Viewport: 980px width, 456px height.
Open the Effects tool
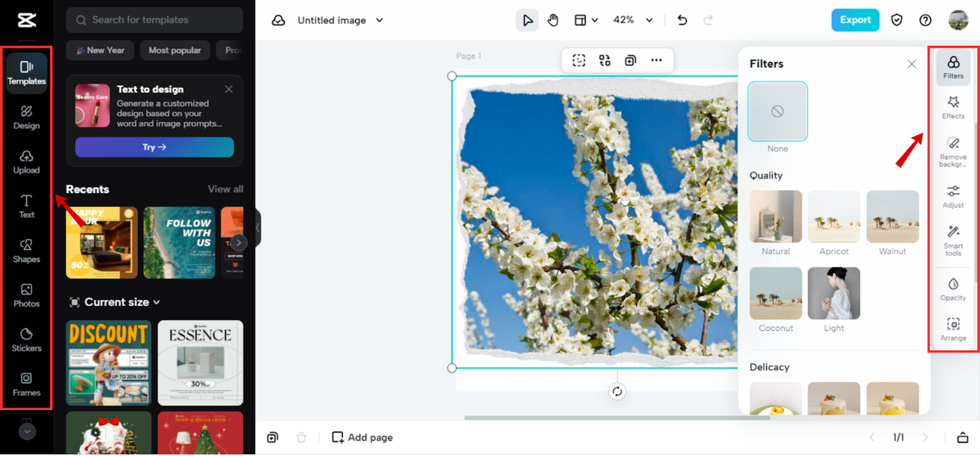pos(953,107)
